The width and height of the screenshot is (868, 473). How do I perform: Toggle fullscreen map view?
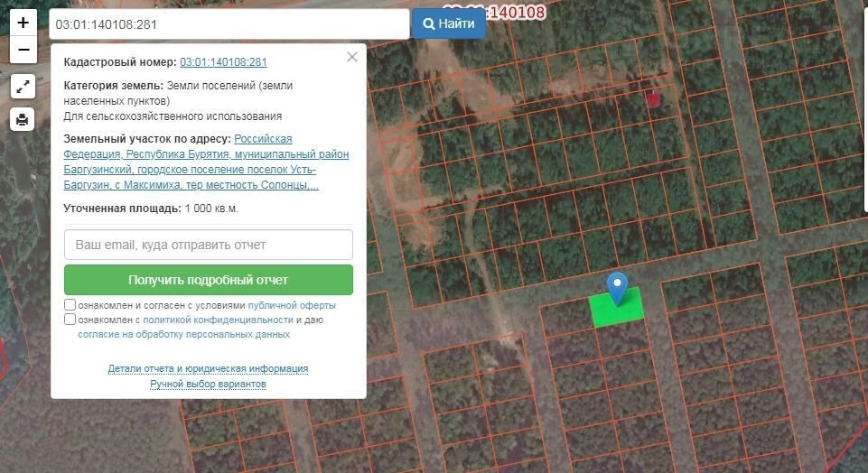(23, 87)
